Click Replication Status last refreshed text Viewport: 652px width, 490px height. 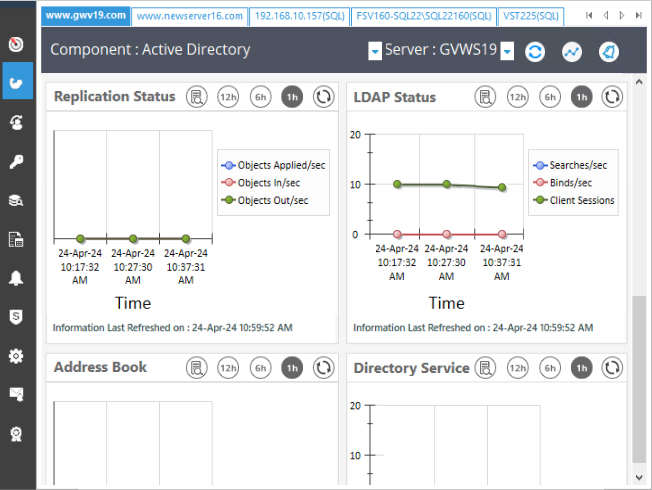[x=173, y=328]
